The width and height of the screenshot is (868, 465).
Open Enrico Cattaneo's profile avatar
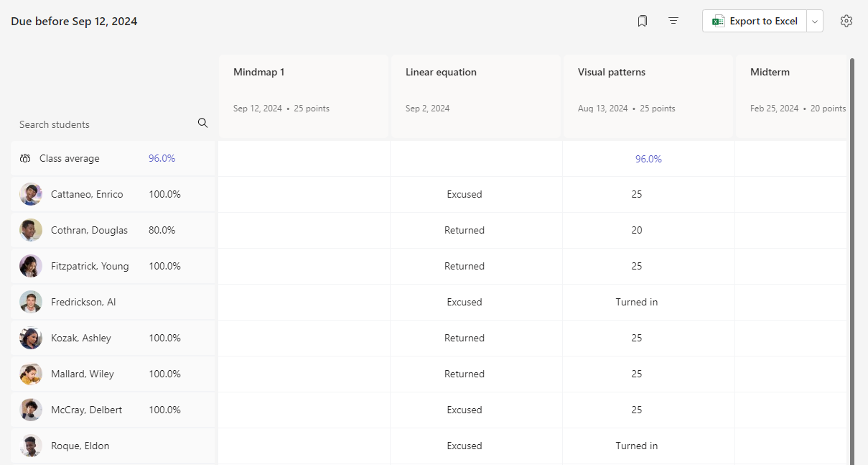click(31, 194)
